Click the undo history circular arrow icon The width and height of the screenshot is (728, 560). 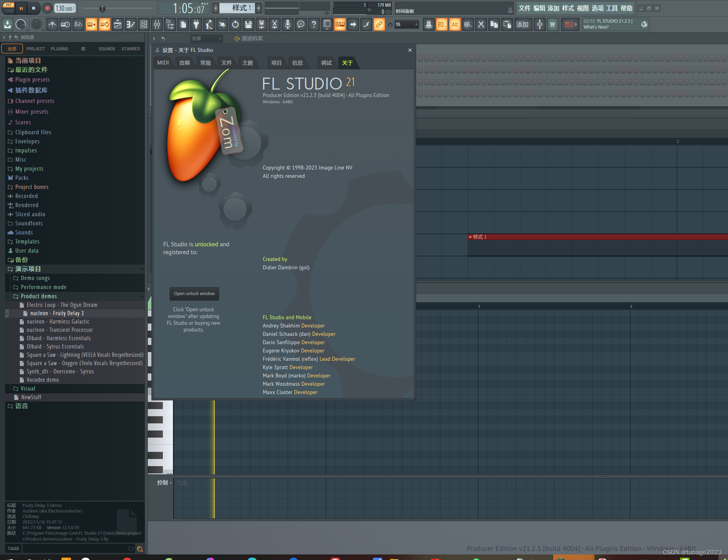(235, 25)
